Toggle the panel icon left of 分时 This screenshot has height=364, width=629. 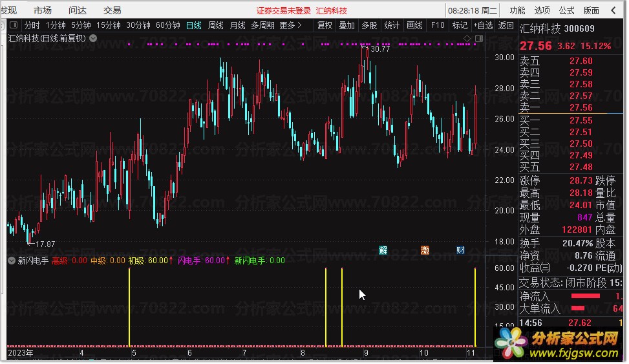(x=14, y=25)
